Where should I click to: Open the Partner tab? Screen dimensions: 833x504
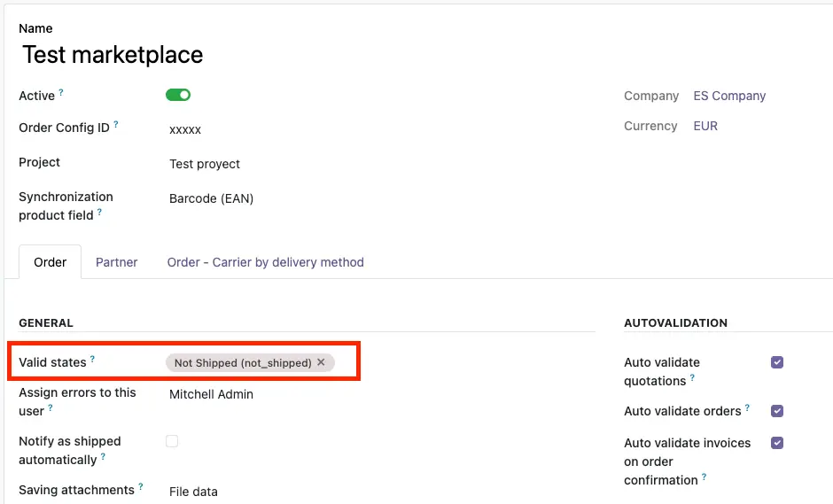[116, 262]
